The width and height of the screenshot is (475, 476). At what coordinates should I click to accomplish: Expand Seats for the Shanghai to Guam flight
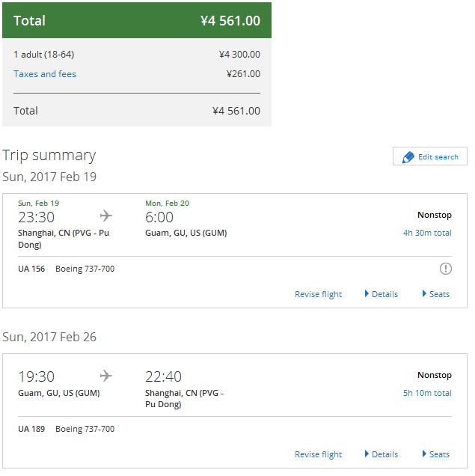click(436, 294)
